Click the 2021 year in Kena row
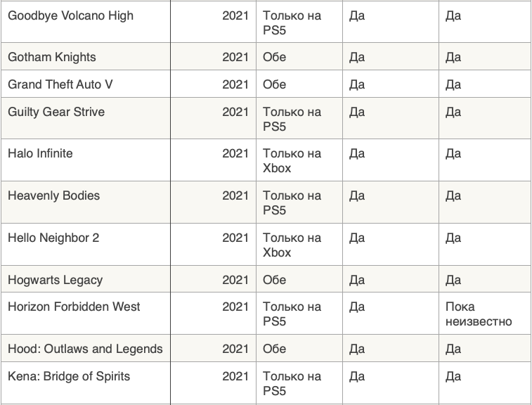The height and width of the screenshot is (405, 532). click(x=235, y=376)
